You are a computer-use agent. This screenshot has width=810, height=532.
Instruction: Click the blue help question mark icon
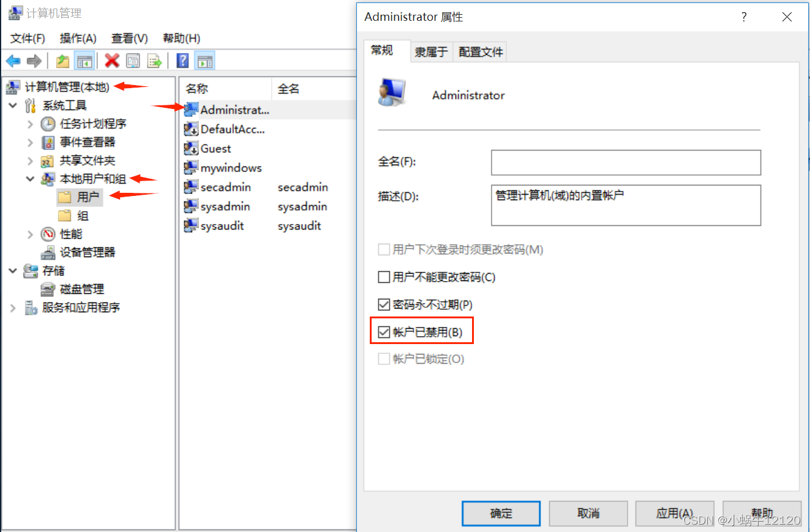[182, 61]
